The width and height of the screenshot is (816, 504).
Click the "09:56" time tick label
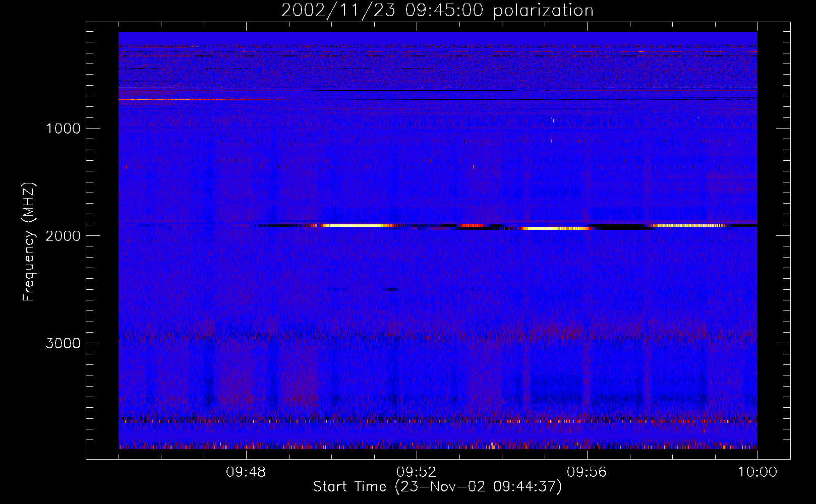(587, 472)
